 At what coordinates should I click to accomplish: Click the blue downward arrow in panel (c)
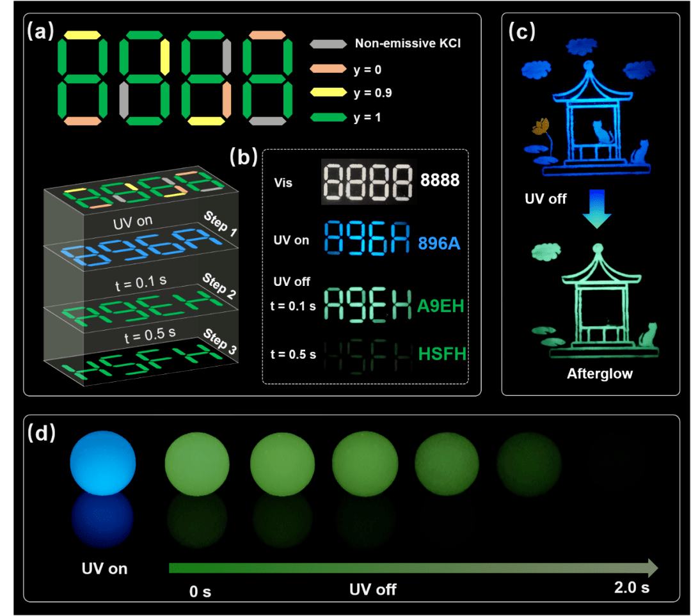596,210
